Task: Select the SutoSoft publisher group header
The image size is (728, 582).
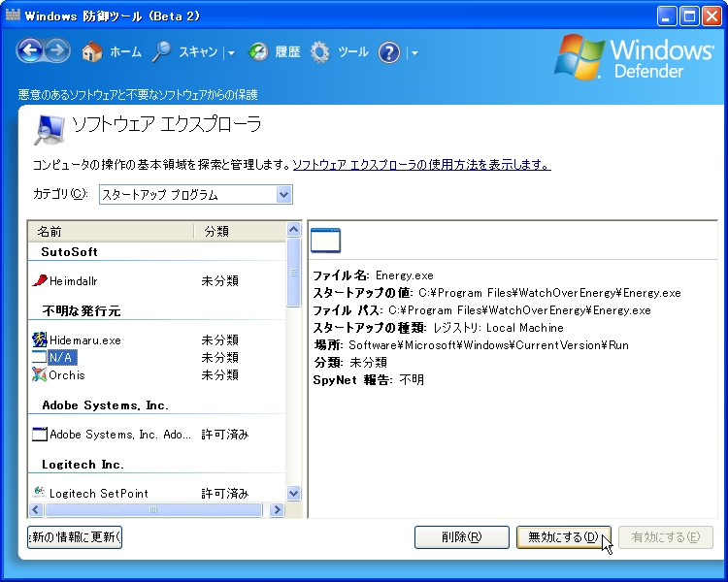Action: tap(69, 251)
